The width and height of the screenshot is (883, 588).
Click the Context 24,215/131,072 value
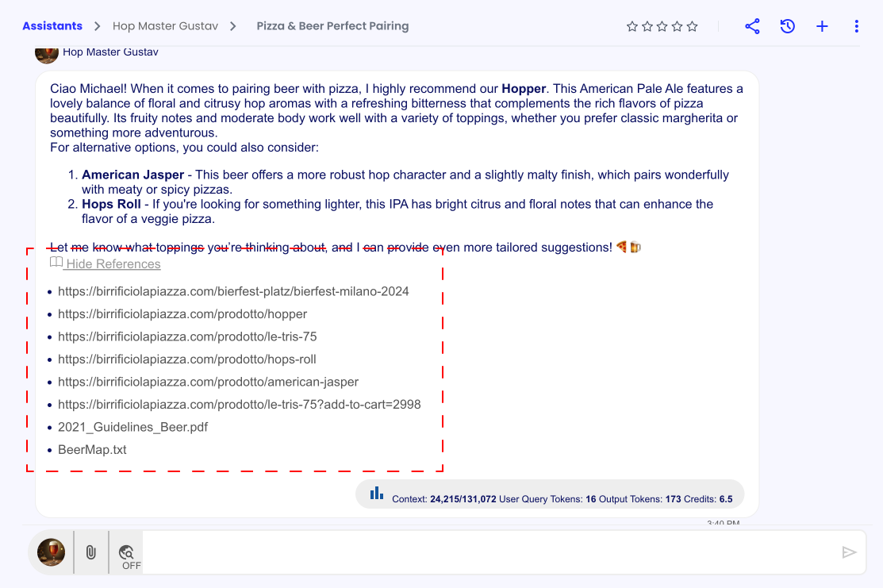(x=463, y=499)
